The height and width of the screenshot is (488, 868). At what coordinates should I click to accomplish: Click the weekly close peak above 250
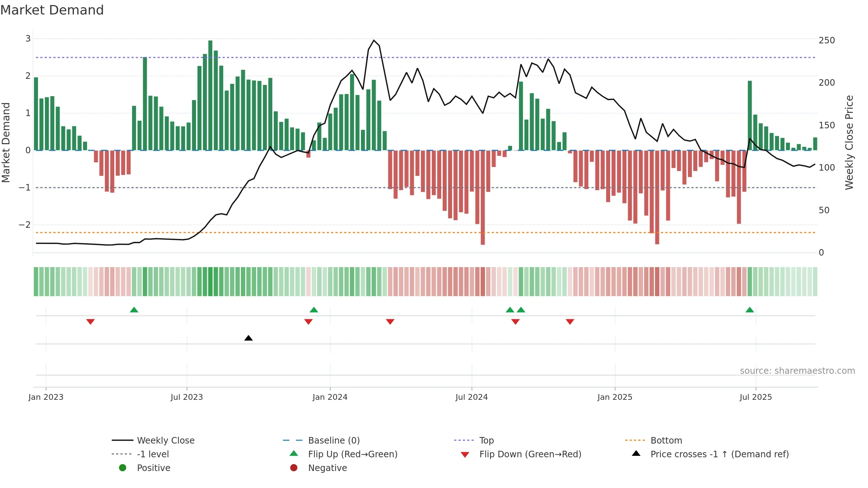click(x=374, y=40)
